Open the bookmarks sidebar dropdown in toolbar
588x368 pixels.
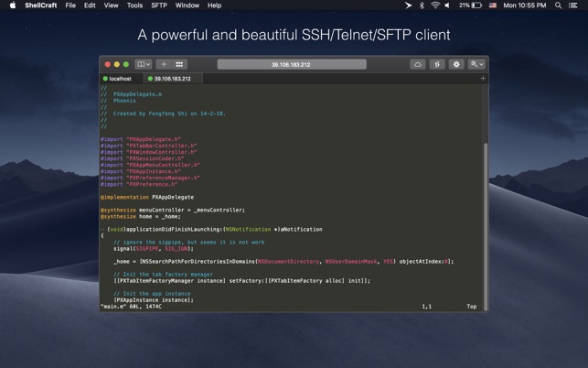point(144,64)
